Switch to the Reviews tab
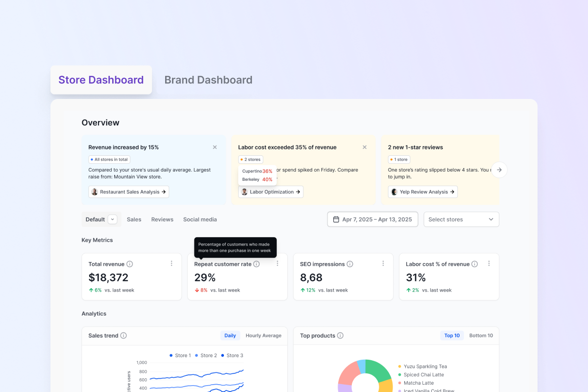This screenshot has height=392, width=588. point(162,220)
